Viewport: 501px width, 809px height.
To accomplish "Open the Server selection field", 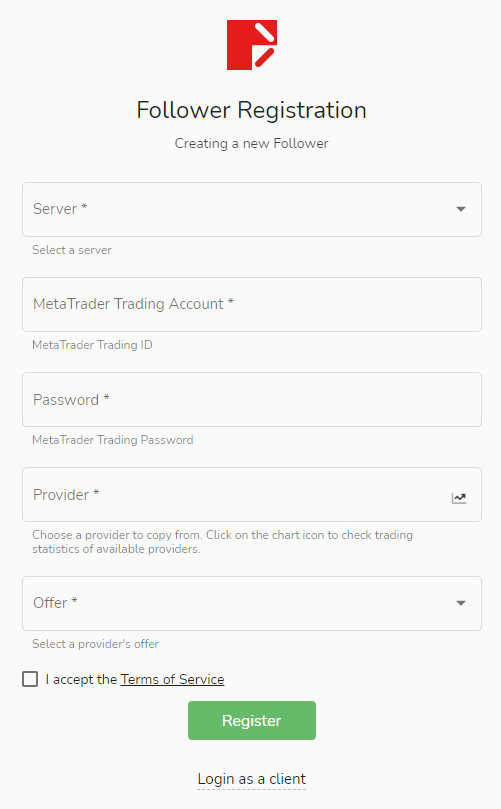I will (x=252, y=209).
